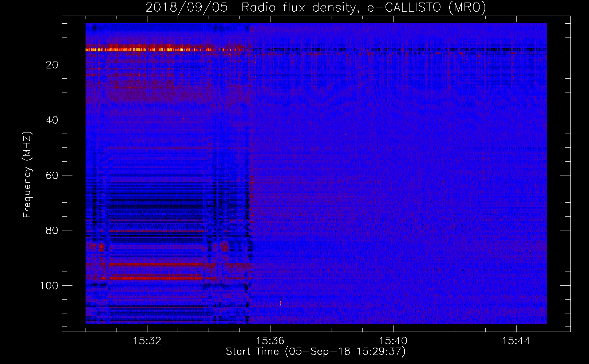Click the 'Start Time (05-Sep-18 15:29:37)' label

point(316,352)
